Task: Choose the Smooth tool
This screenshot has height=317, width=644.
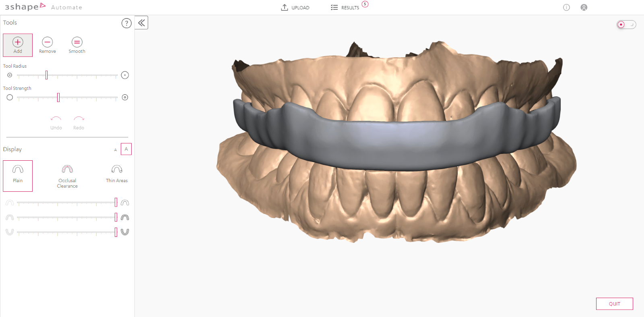Action: [x=77, y=45]
